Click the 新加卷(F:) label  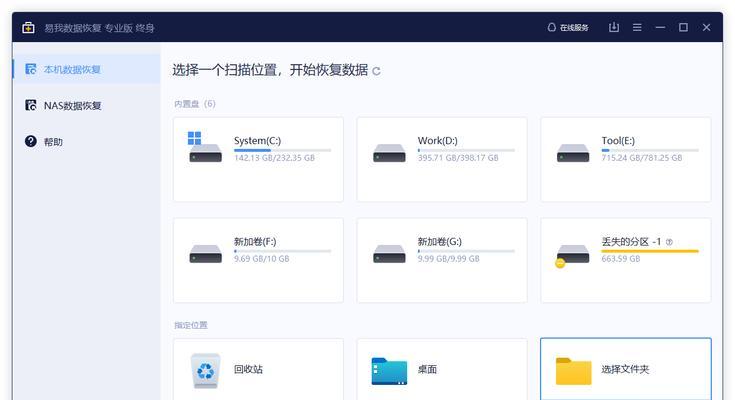point(255,242)
